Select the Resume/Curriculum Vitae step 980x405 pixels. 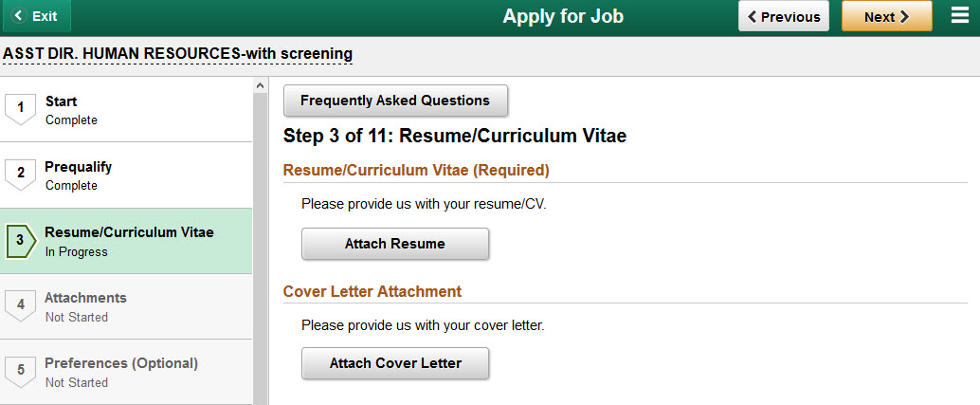[126, 241]
